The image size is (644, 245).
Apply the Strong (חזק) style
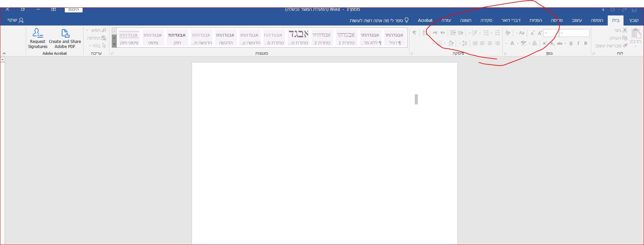click(177, 38)
